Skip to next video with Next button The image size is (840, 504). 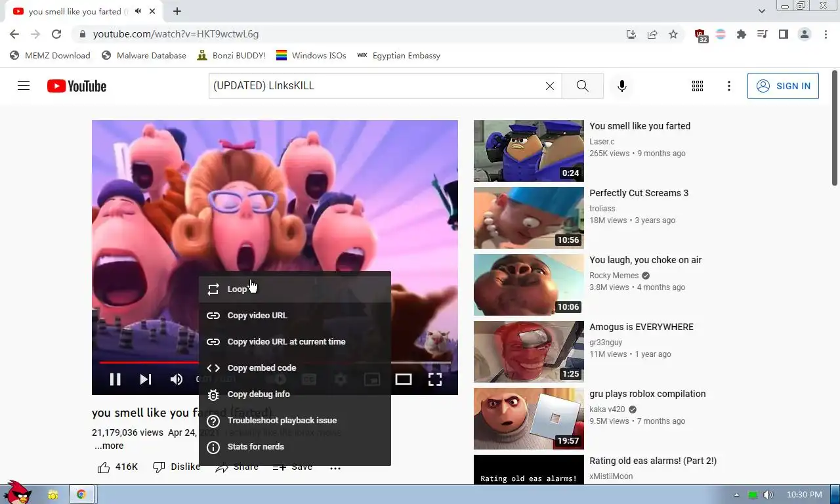tap(146, 379)
